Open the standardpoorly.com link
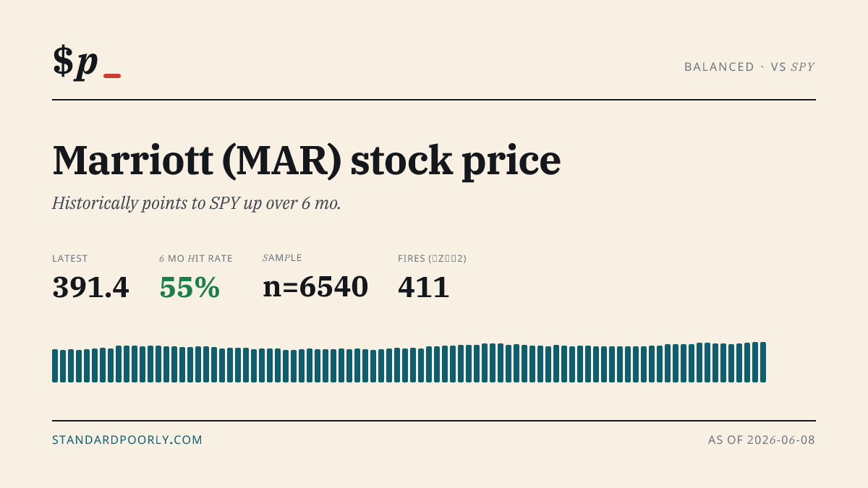868x488 pixels. (127, 440)
